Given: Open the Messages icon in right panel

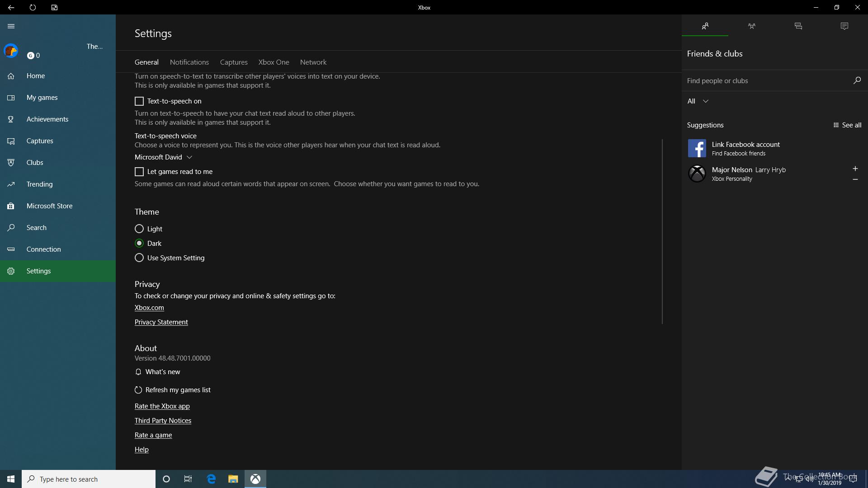Looking at the screenshot, I should pos(798,26).
